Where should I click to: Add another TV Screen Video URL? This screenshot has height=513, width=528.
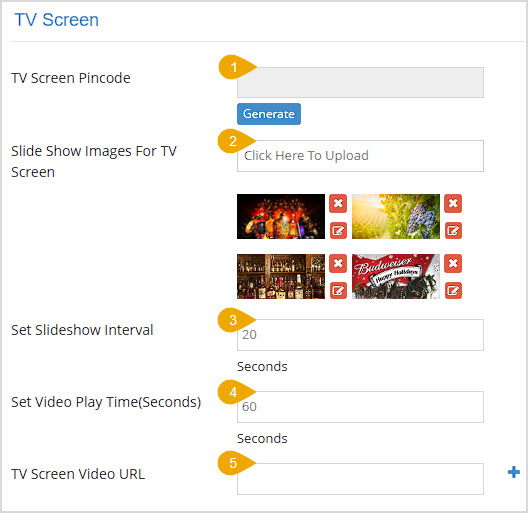pyautogui.click(x=514, y=472)
